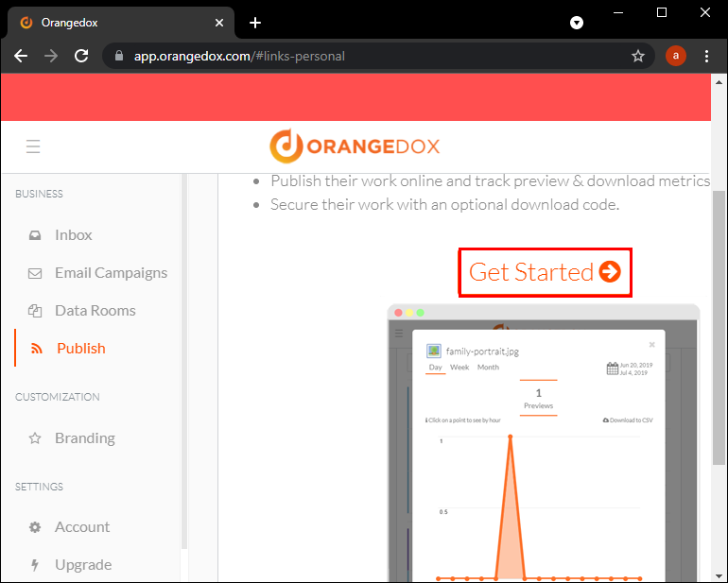Viewport: 728px width, 583px height.
Task: Click the SETTINGS section heading
Action: point(39,487)
